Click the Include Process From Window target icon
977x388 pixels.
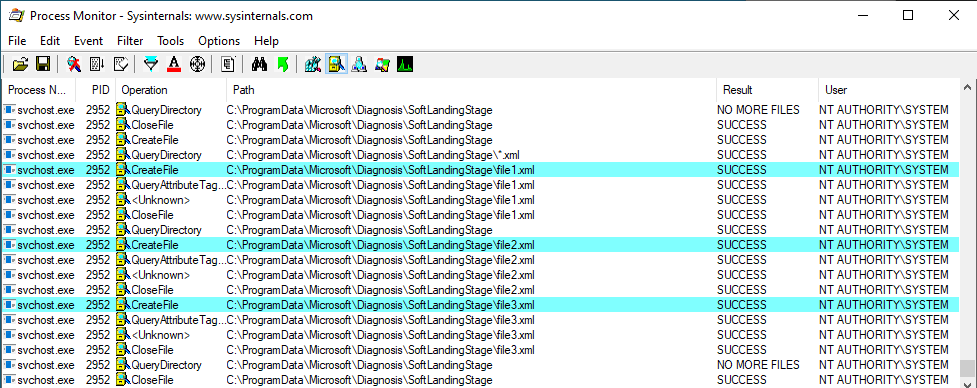tap(198, 64)
